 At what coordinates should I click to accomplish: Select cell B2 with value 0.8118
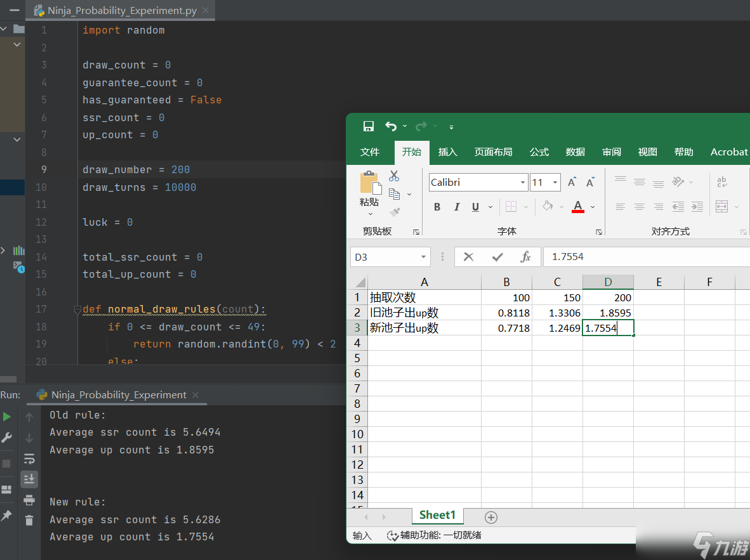click(x=506, y=313)
